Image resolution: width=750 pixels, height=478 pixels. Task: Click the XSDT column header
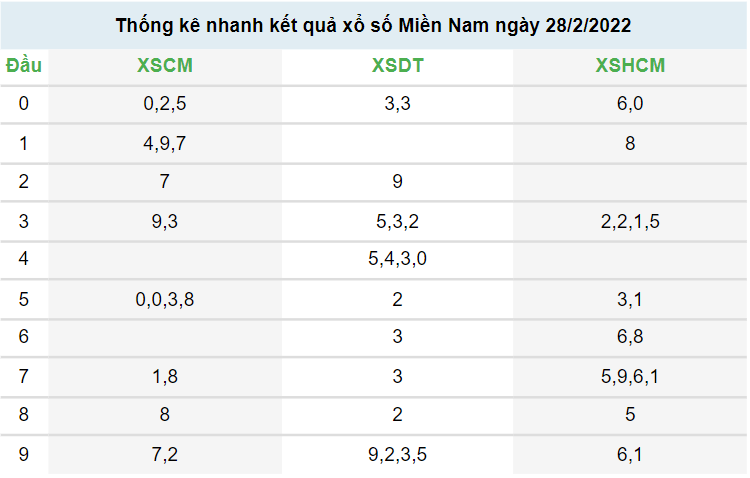point(397,67)
